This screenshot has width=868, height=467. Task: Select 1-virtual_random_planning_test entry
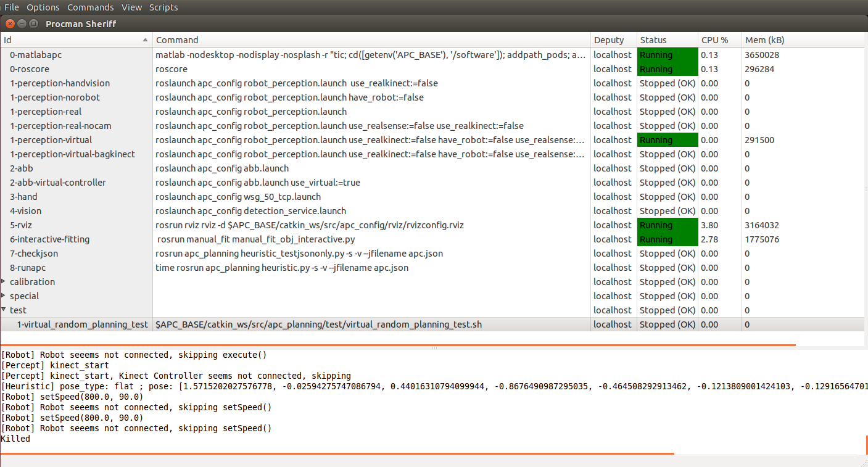pos(82,324)
